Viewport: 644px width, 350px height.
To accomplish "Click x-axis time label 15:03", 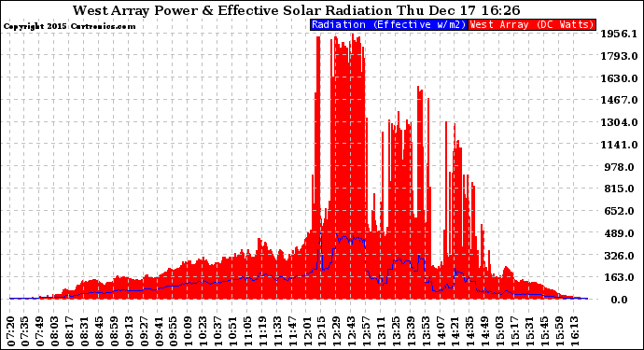I will click(500, 331).
